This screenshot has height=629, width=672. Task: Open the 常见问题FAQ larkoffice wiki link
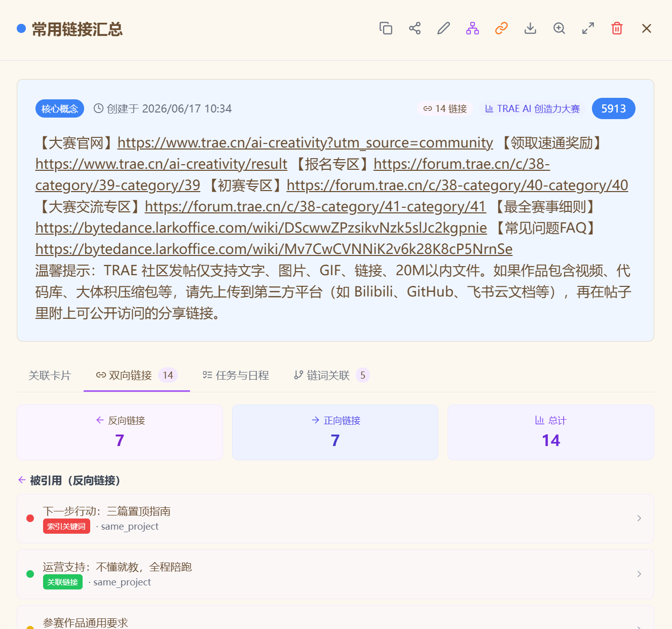[x=274, y=249]
